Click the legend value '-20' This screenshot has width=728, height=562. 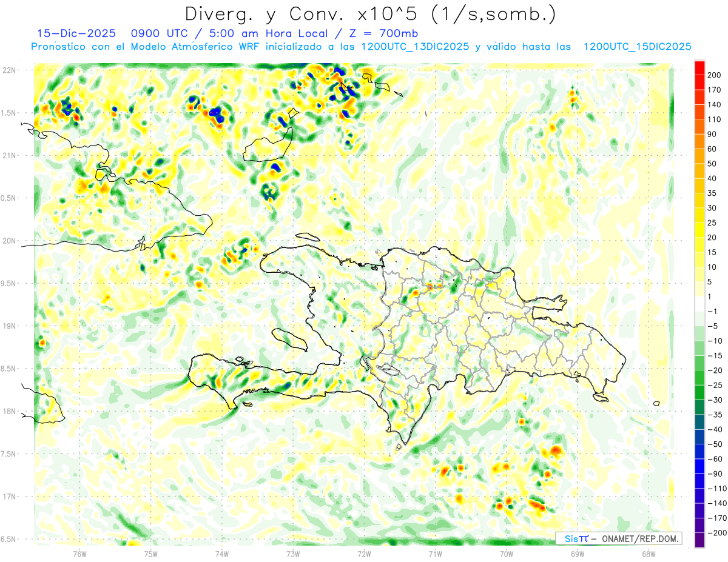715,370
